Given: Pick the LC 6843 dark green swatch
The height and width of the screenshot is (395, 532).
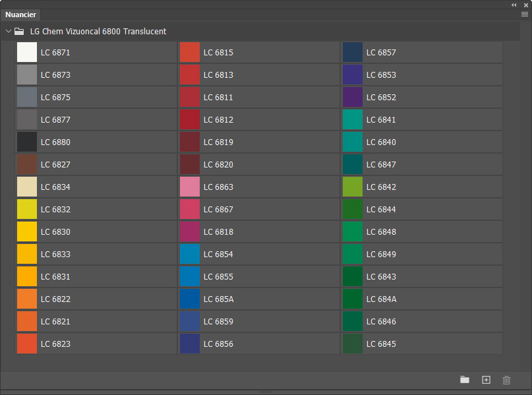Looking at the screenshot, I should [x=353, y=276].
